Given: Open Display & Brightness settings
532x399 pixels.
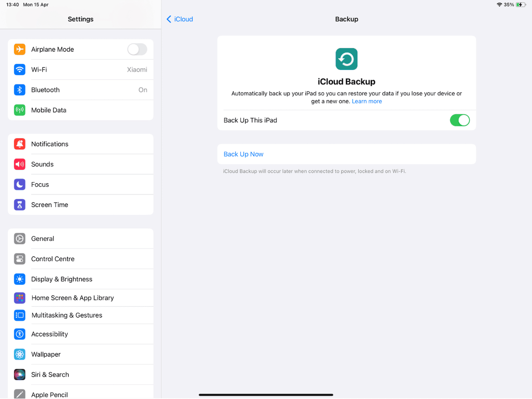Looking at the screenshot, I should [62, 279].
